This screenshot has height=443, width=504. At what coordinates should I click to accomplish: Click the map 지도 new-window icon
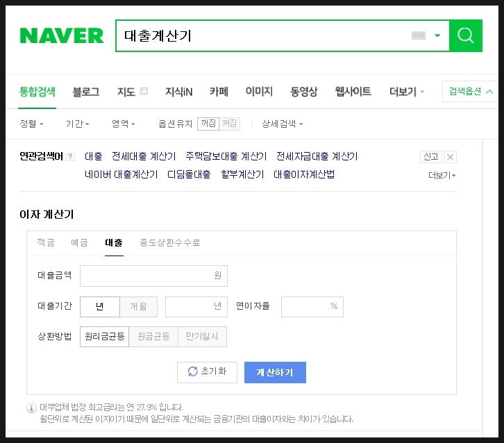pos(144,91)
